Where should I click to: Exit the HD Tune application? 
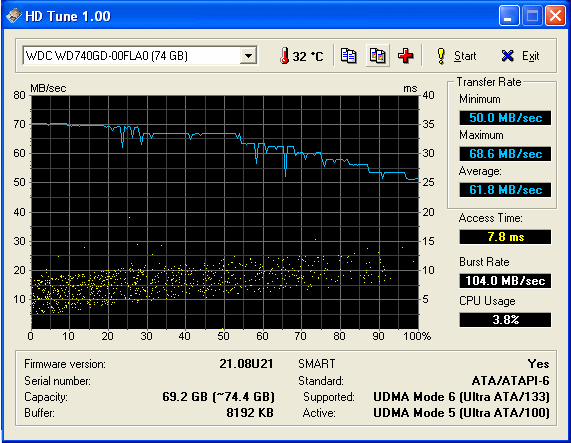pyautogui.click(x=520, y=56)
